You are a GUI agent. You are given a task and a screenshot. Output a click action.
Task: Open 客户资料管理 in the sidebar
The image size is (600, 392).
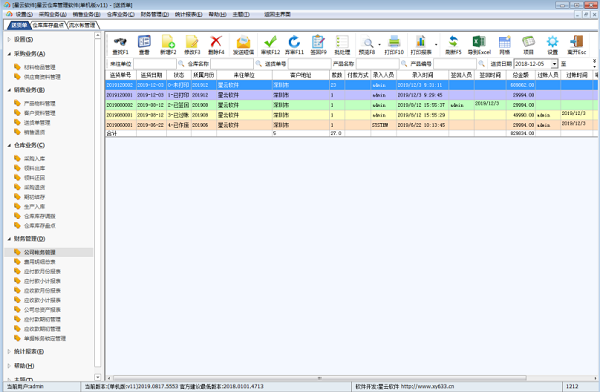(39, 113)
